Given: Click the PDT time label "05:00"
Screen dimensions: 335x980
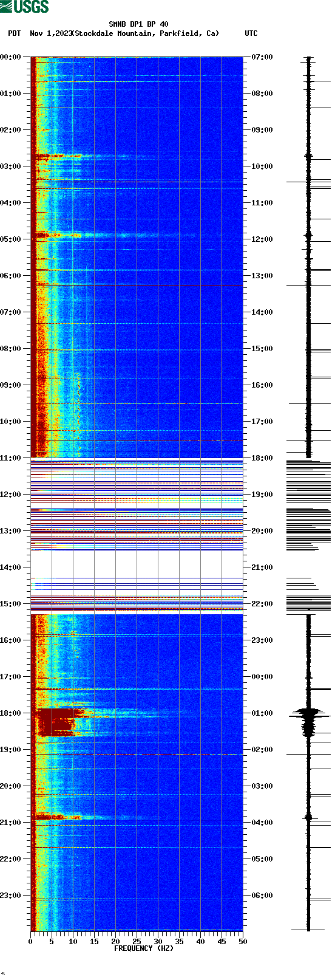Looking at the screenshot, I should coord(10,239).
